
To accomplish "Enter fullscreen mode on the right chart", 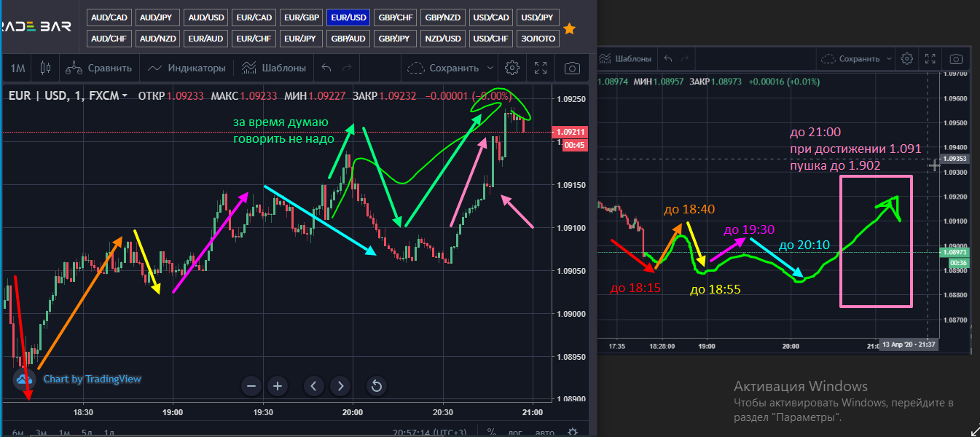I will tap(930, 58).
